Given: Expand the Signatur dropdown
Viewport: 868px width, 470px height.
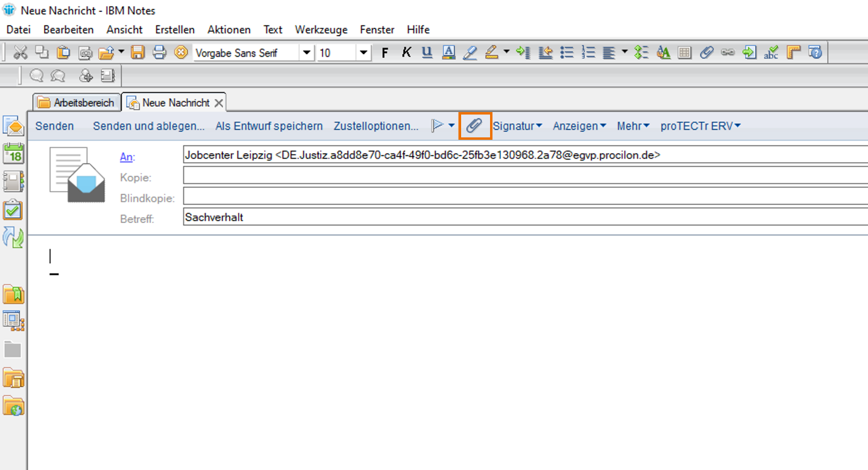Looking at the screenshot, I should 517,126.
